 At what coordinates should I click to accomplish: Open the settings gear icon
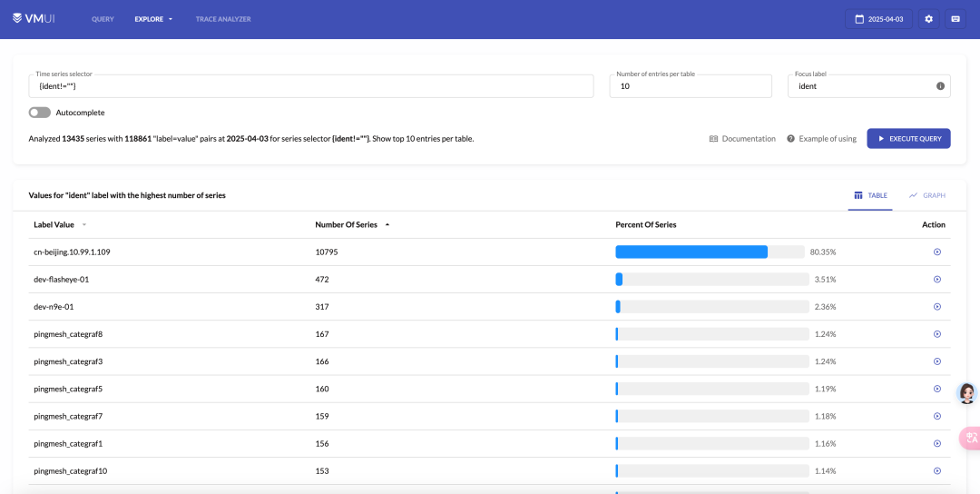(929, 19)
